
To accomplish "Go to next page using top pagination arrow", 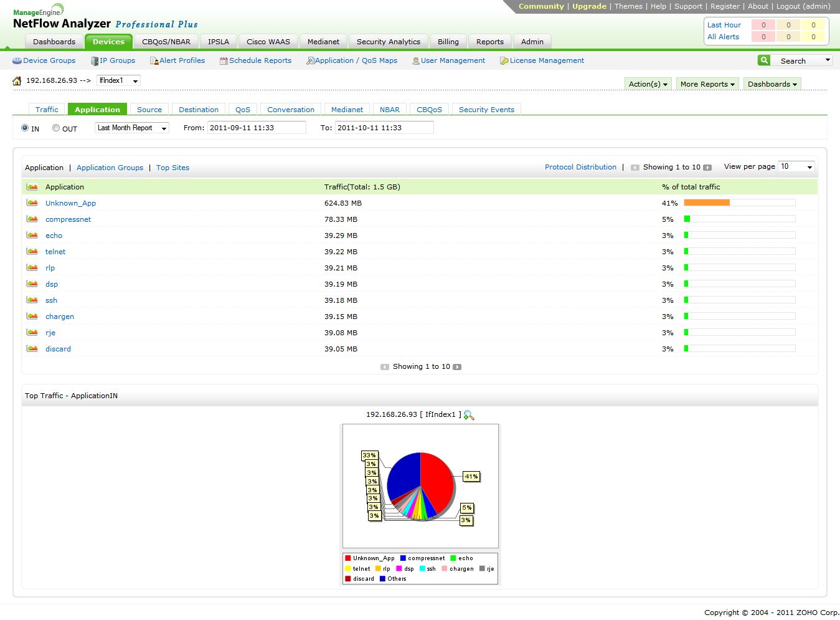I will coord(707,168).
